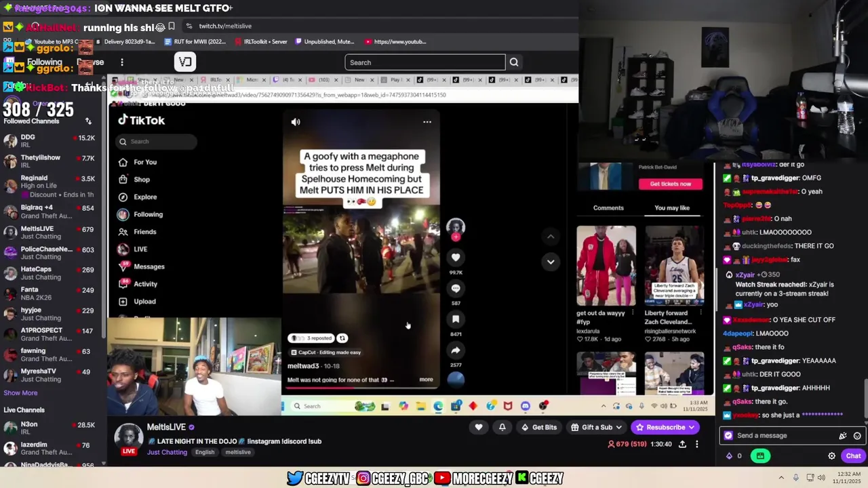Toggle stream notification bell
This screenshot has height=488, width=868.
[502, 427]
